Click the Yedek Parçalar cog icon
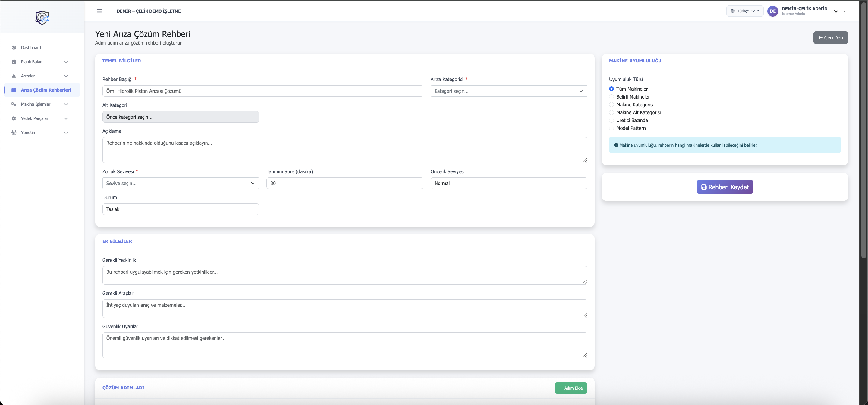The width and height of the screenshot is (868, 405). [14, 118]
